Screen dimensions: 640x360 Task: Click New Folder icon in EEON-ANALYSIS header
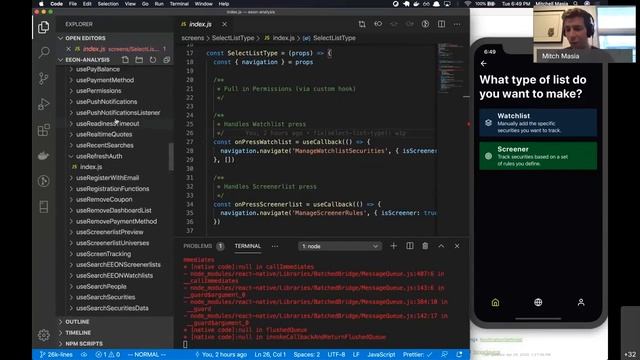(139, 60)
